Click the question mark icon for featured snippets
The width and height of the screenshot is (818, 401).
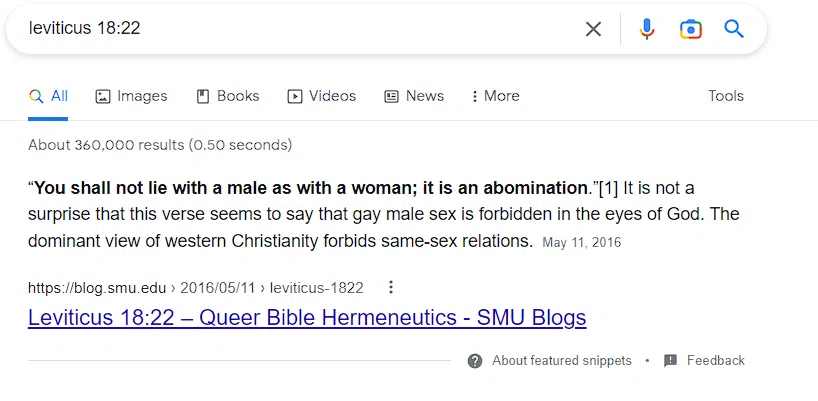(475, 361)
